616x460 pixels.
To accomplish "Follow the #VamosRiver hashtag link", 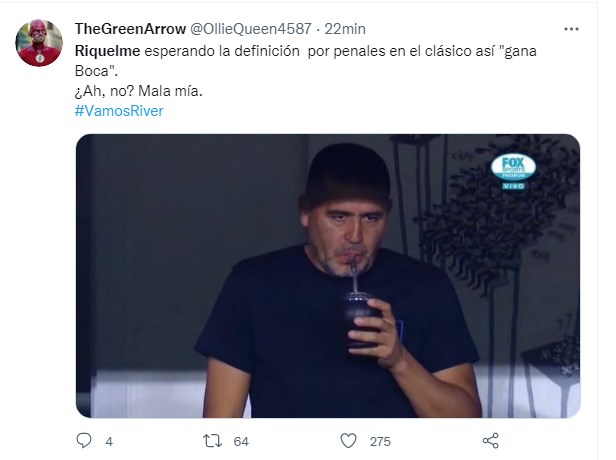I will pyautogui.click(x=119, y=110).
